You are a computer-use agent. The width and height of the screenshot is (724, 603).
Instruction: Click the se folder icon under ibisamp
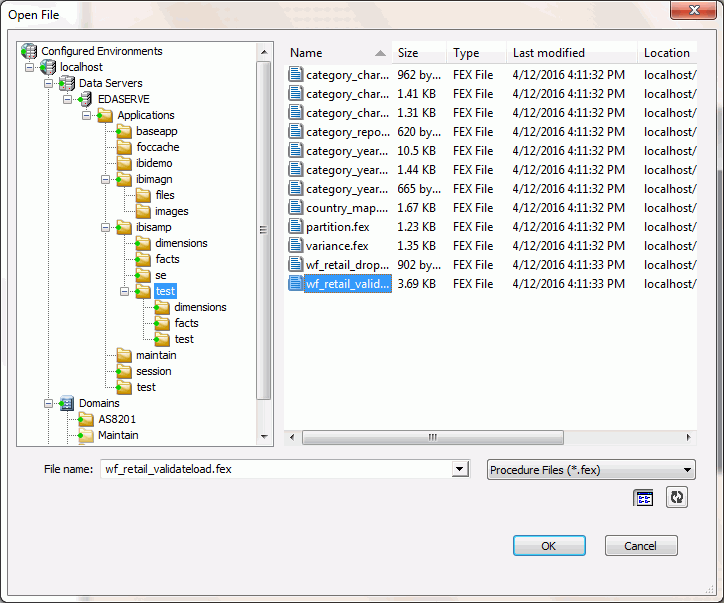pyautogui.click(x=143, y=276)
